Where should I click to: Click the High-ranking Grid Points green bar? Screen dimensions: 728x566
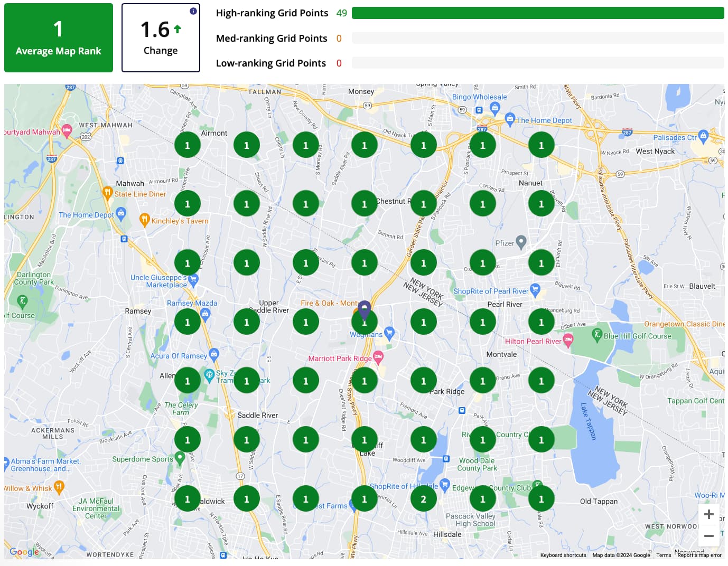click(537, 13)
